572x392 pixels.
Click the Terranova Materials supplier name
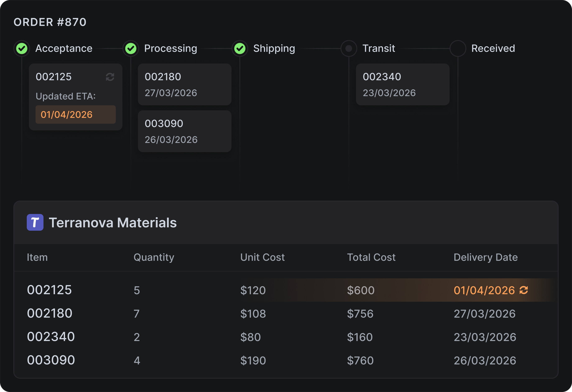coord(113,223)
